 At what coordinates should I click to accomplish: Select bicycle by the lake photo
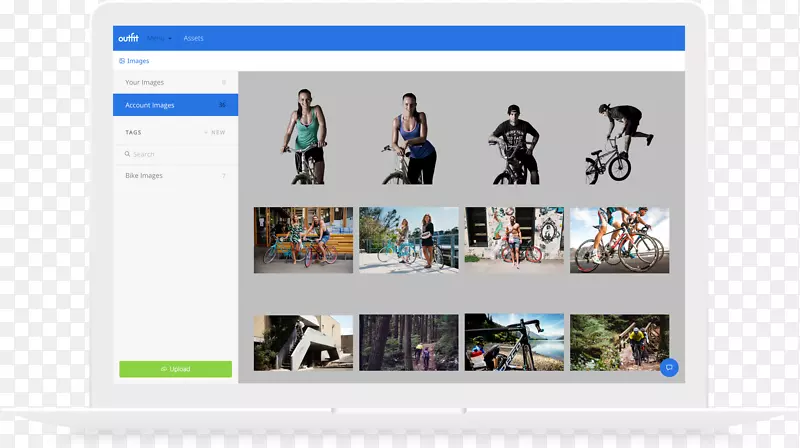[x=514, y=342]
